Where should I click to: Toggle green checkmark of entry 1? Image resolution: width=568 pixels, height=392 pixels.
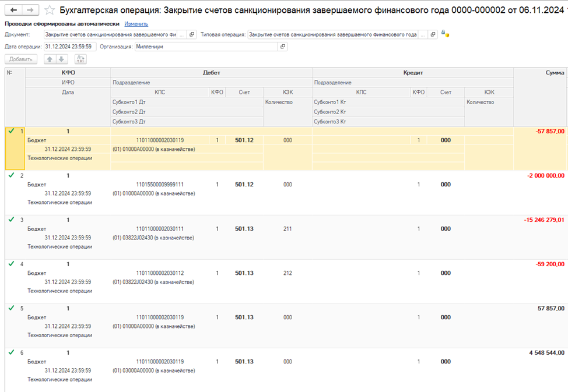(11, 131)
